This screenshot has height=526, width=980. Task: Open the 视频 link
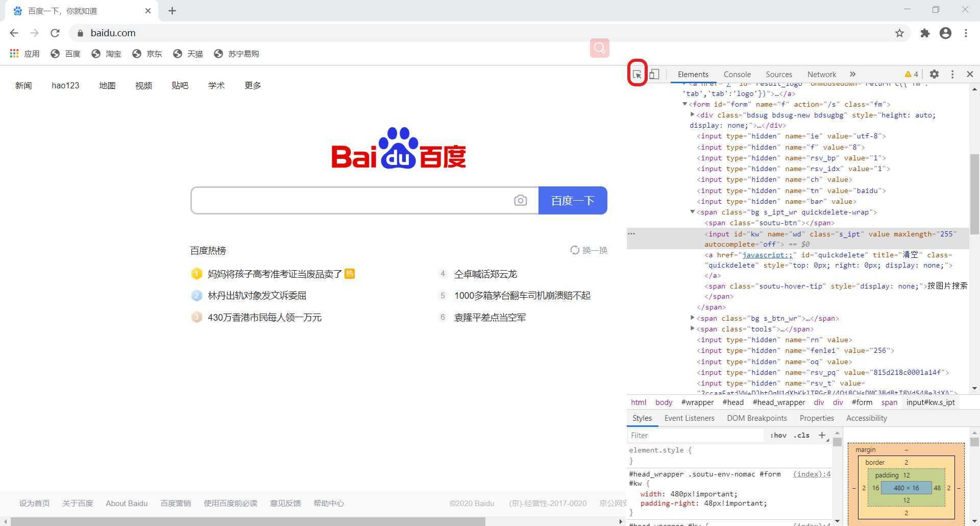pyautogui.click(x=143, y=86)
